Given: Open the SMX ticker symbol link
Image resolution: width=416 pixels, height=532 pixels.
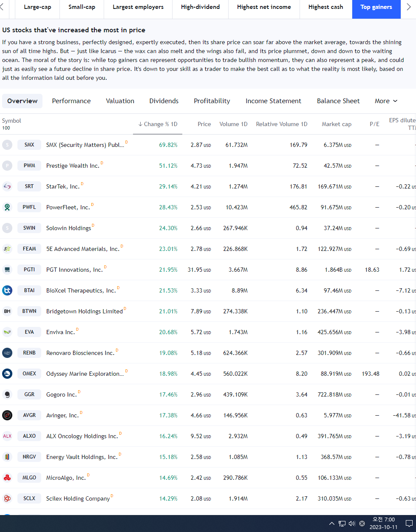Looking at the screenshot, I should coord(29,145).
